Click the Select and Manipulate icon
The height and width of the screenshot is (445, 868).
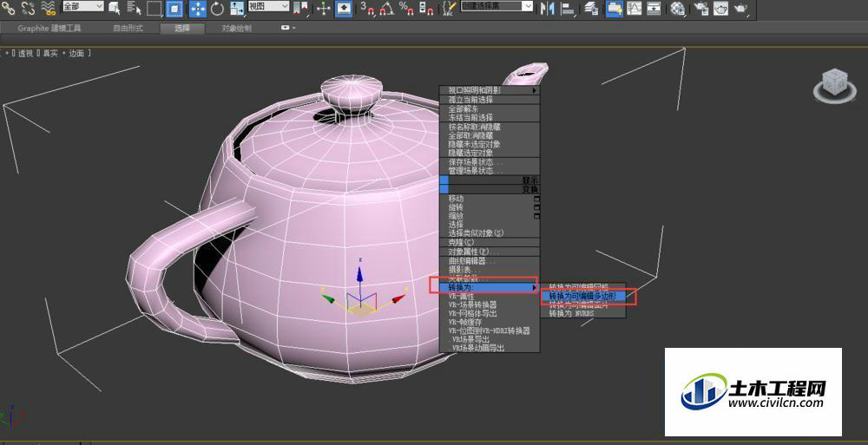(324, 9)
